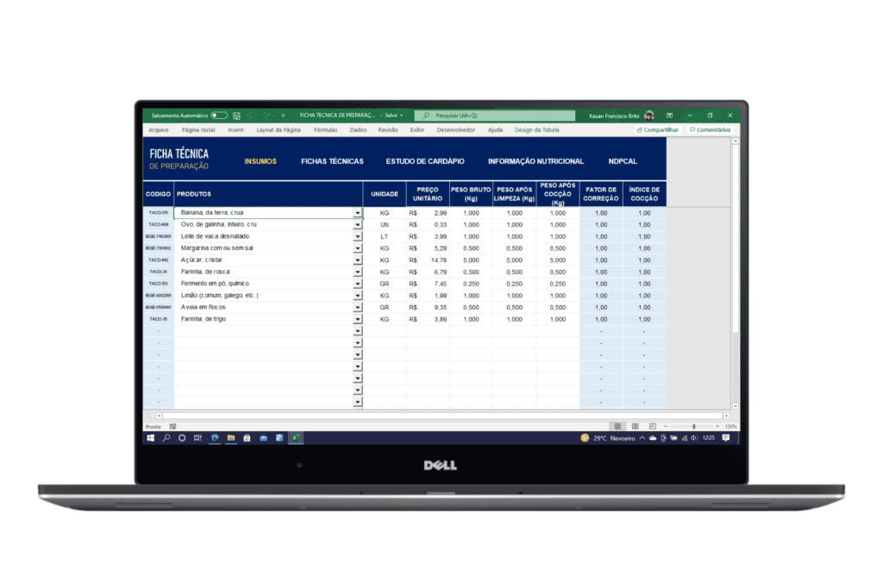883x588 pixels.
Task: Open Task View on the taskbar
Action: pos(197,438)
